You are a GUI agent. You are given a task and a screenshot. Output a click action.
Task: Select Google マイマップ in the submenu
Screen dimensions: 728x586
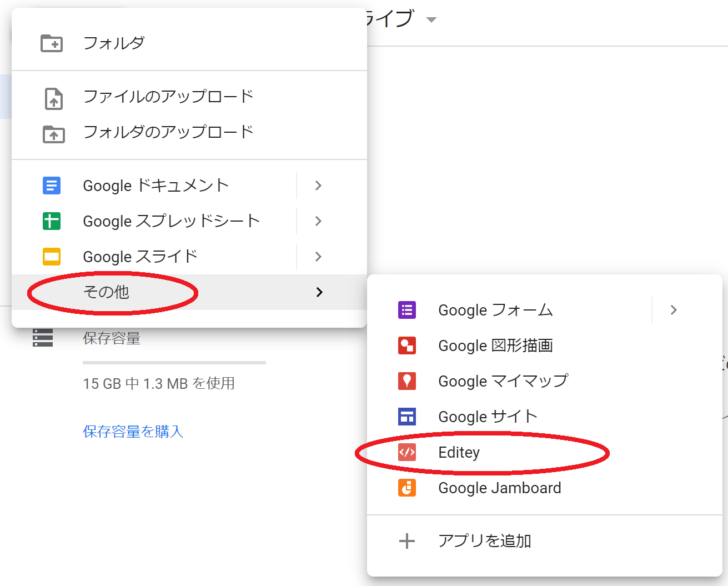545,381
